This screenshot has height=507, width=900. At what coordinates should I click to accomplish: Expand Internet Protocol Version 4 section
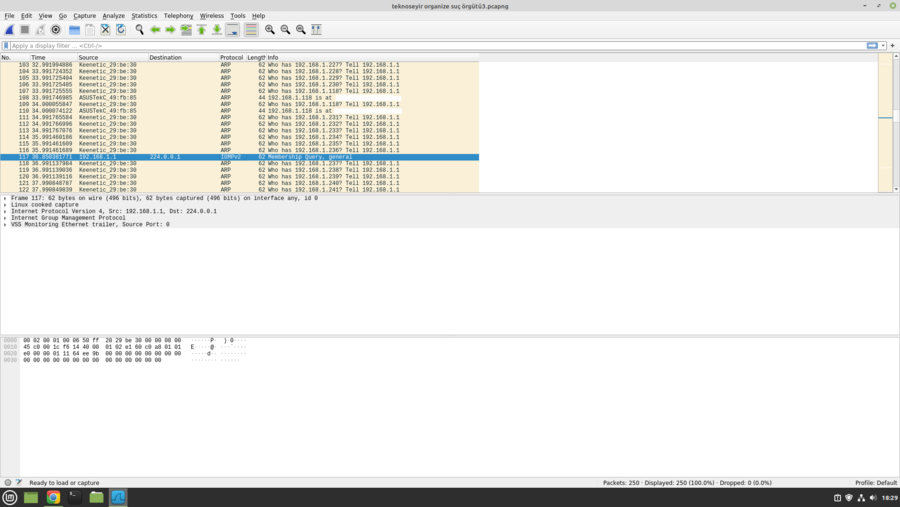pyautogui.click(x=5, y=211)
